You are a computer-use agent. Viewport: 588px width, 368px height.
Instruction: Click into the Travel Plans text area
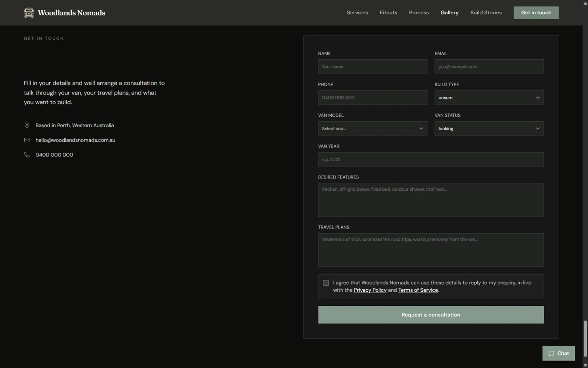pos(431,250)
